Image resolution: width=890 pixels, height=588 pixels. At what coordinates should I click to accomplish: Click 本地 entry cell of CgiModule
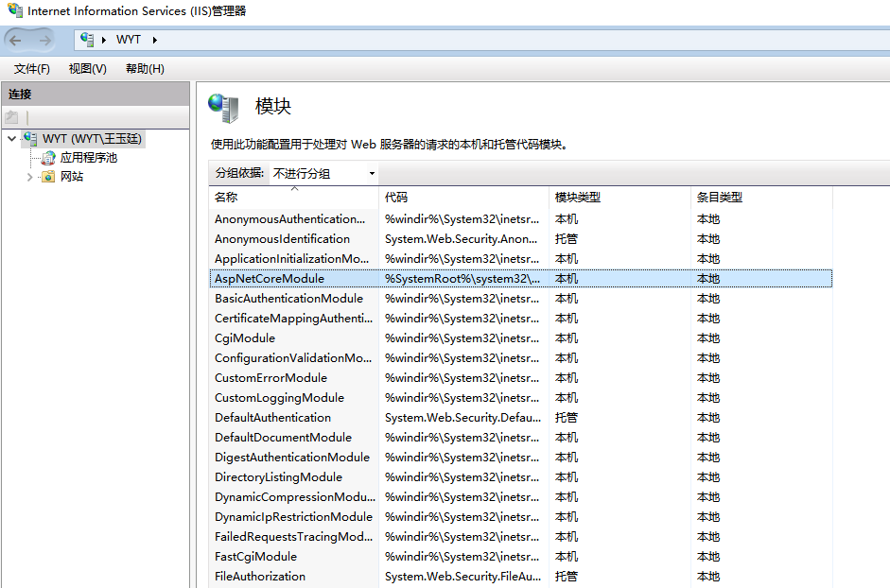tap(707, 338)
